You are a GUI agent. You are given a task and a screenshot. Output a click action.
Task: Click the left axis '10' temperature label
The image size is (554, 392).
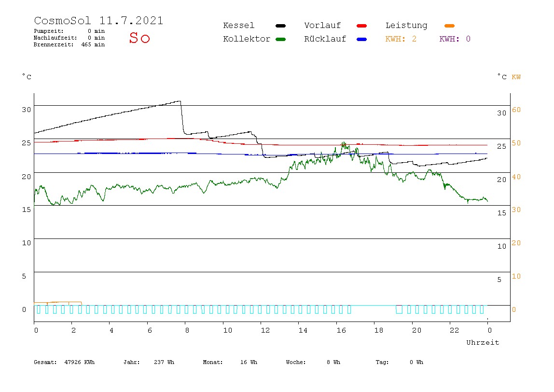click(27, 243)
